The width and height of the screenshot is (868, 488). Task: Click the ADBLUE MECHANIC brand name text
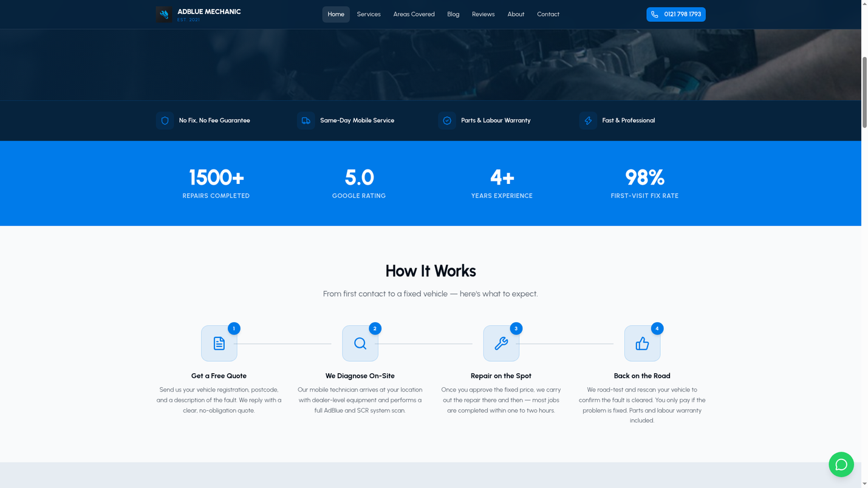(209, 12)
